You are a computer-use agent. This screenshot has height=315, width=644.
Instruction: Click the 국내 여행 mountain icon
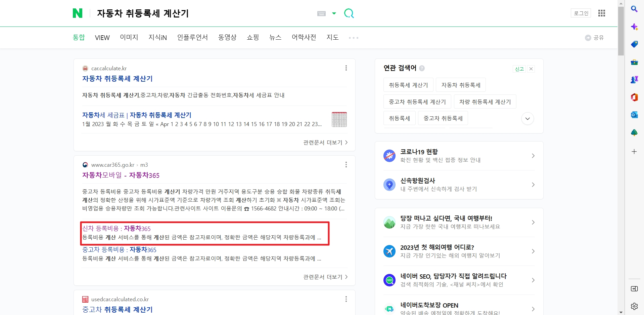click(x=389, y=222)
